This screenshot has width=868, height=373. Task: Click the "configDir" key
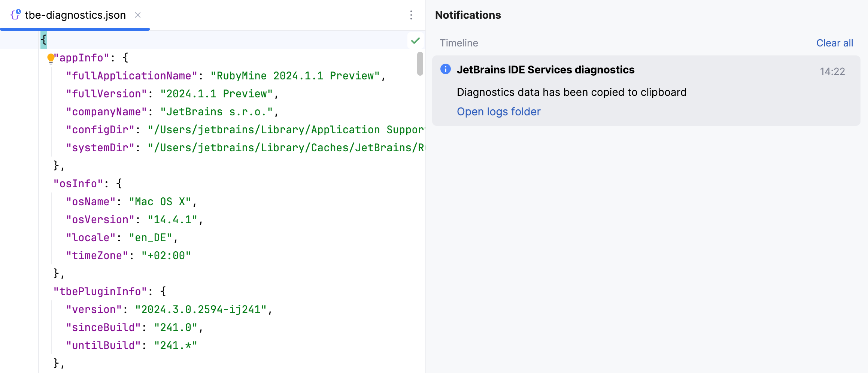click(100, 130)
